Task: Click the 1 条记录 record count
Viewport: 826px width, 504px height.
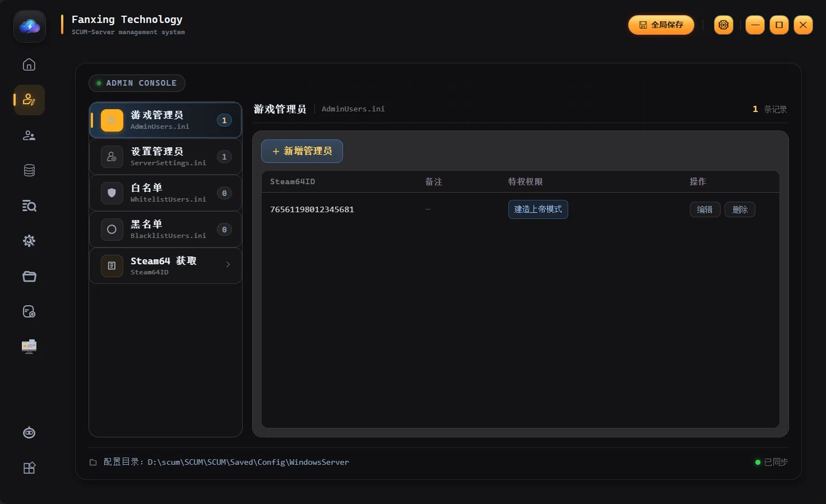Action: 770,109
